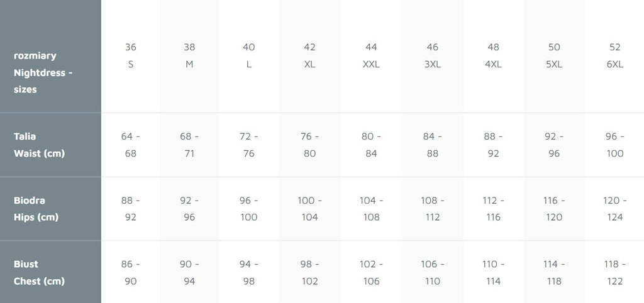Click hips cell reading 100 - 104
Screen dimensions: 644x303
pos(309,209)
